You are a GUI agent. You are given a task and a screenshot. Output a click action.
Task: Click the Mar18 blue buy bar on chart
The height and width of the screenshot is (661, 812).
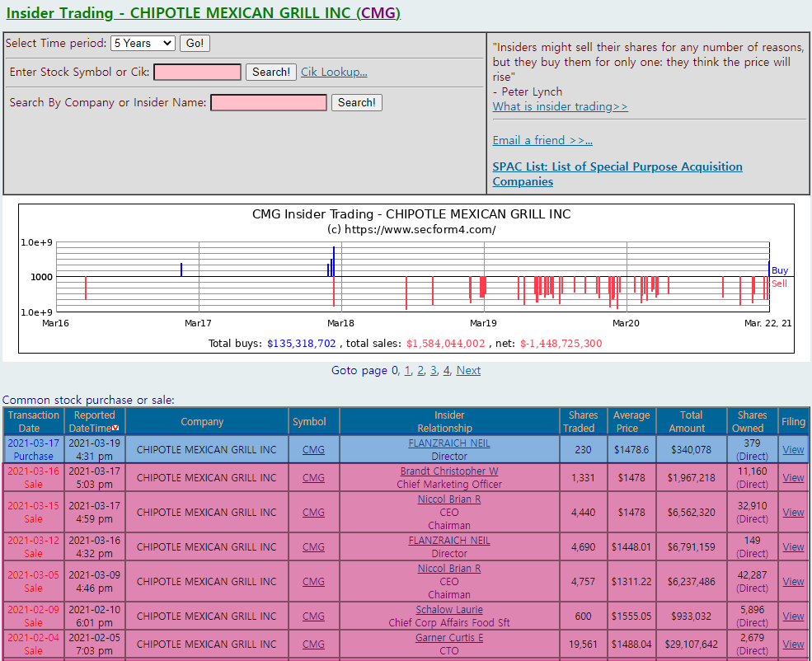334,261
